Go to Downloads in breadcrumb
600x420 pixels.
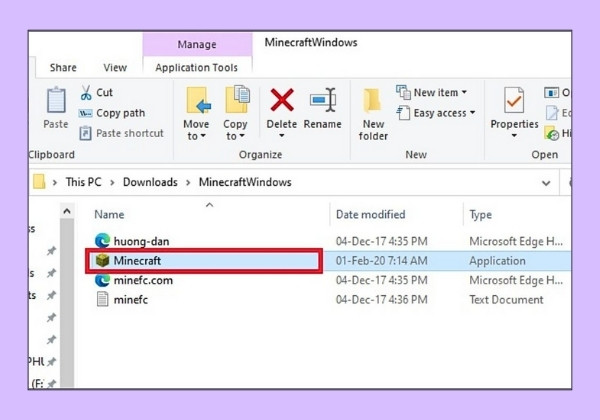pos(150,182)
